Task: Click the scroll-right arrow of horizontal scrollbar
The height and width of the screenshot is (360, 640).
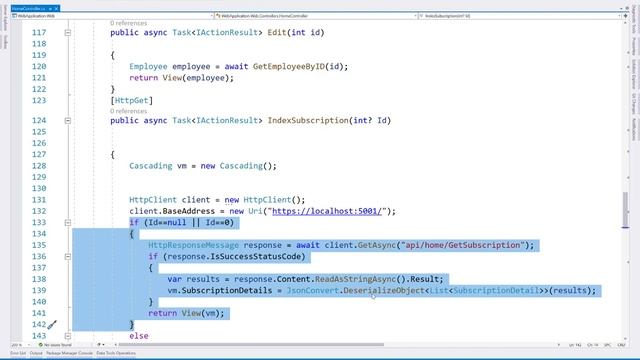Action: [558, 345]
